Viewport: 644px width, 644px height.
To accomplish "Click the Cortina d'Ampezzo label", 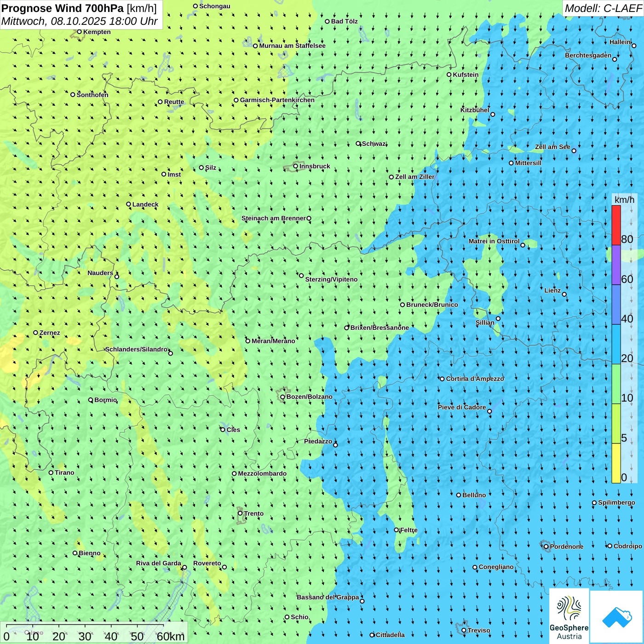I will coord(475,379).
